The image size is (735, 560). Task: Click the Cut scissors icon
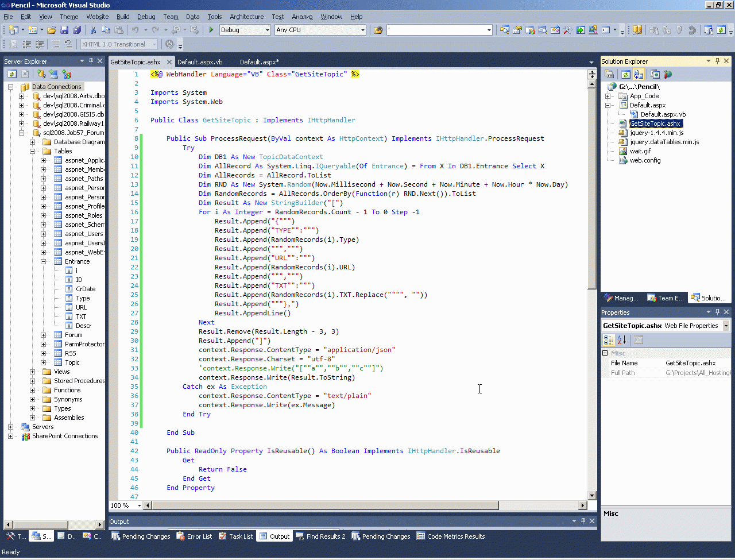click(94, 30)
